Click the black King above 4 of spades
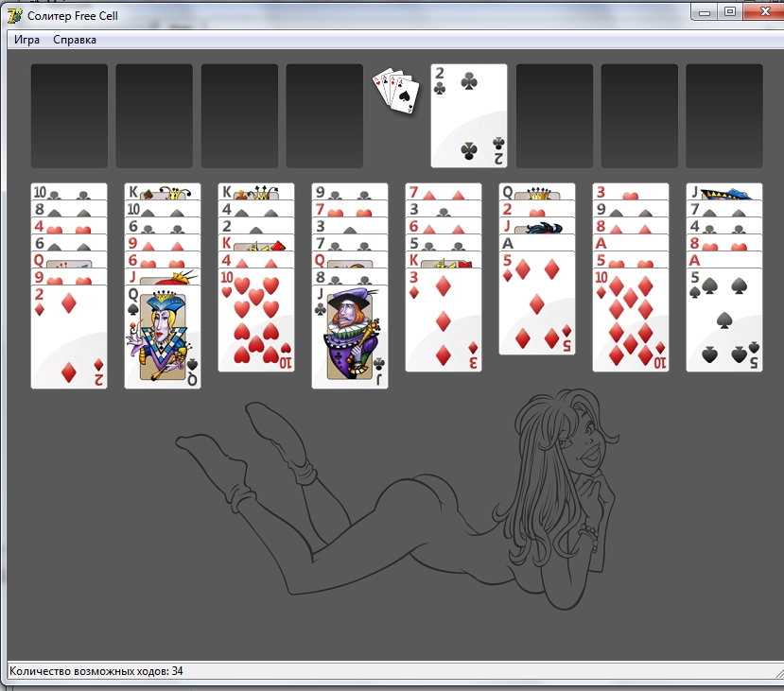This screenshot has width=784, height=691. pyautogui.click(x=256, y=192)
